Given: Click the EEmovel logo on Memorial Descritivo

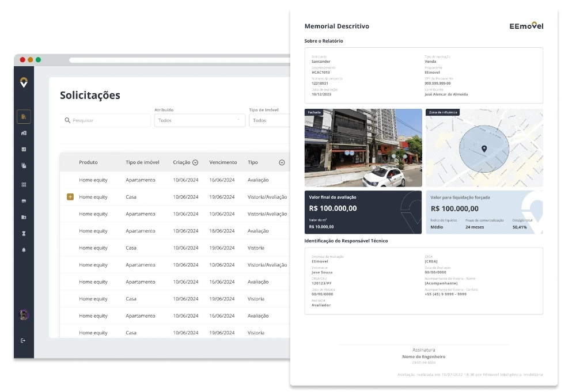Looking at the screenshot, I should click(526, 26).
